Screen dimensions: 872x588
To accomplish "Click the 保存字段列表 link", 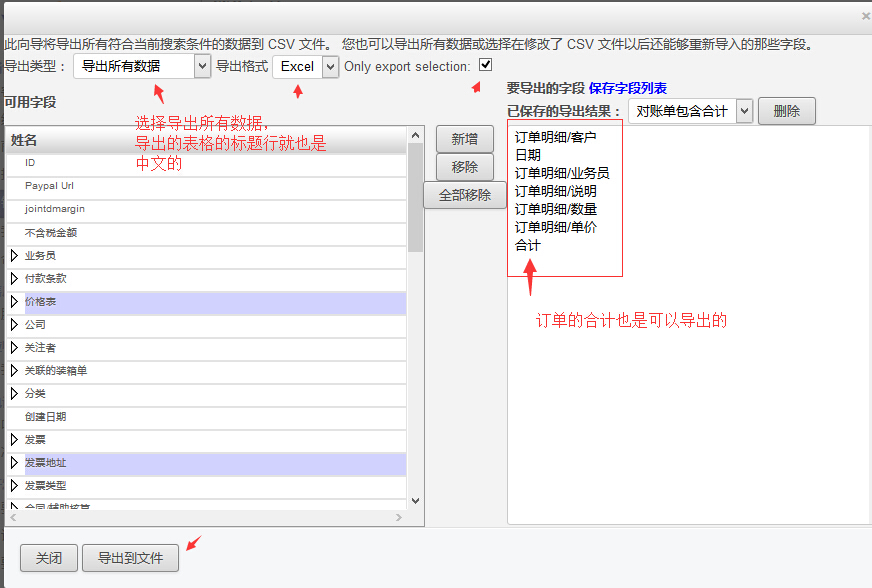I will click(x=628, y=89).
